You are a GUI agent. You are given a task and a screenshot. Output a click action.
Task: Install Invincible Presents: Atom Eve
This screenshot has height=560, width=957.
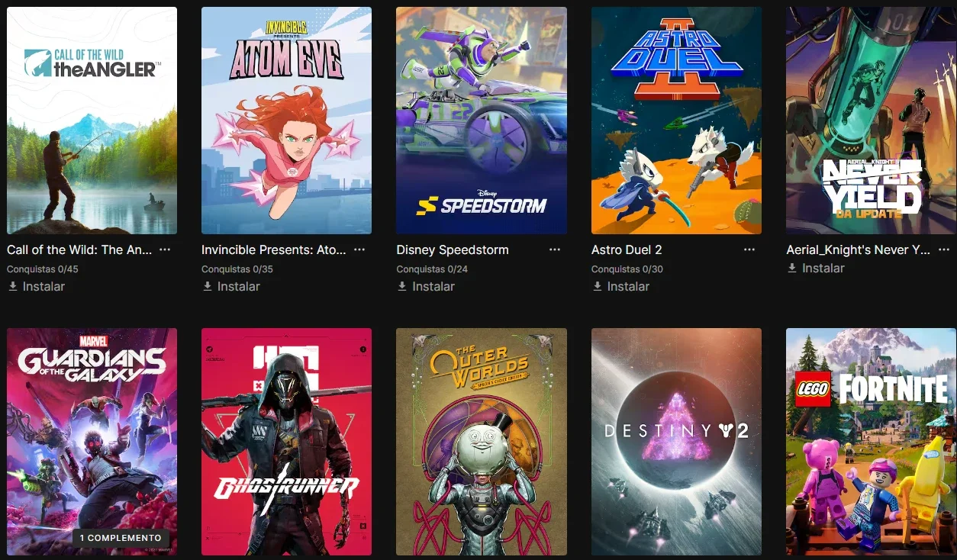click(x=230, y=286)
